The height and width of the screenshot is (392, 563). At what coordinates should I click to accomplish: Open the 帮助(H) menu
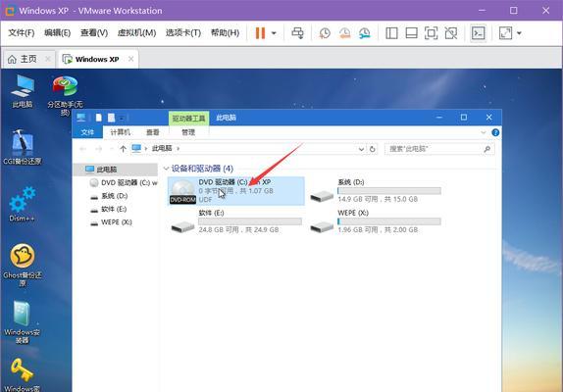point(226,33)
